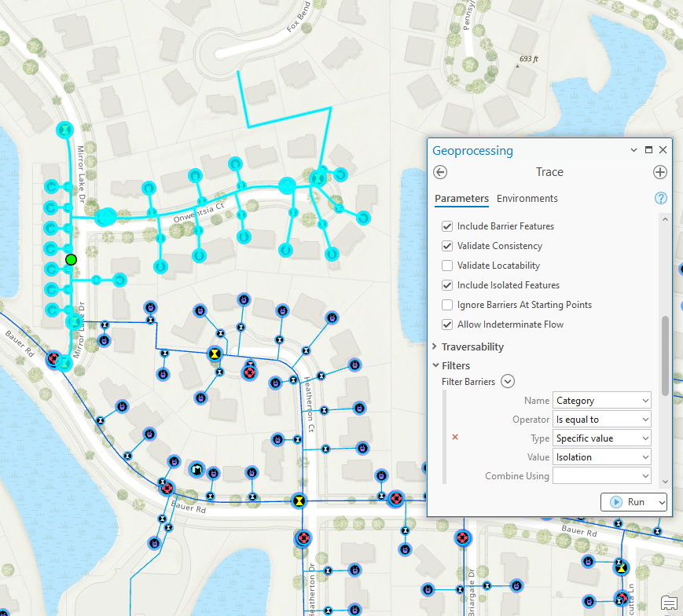
Task: Click cyan valve at top of Mirror Lake Dr
Action: [65, 130]
